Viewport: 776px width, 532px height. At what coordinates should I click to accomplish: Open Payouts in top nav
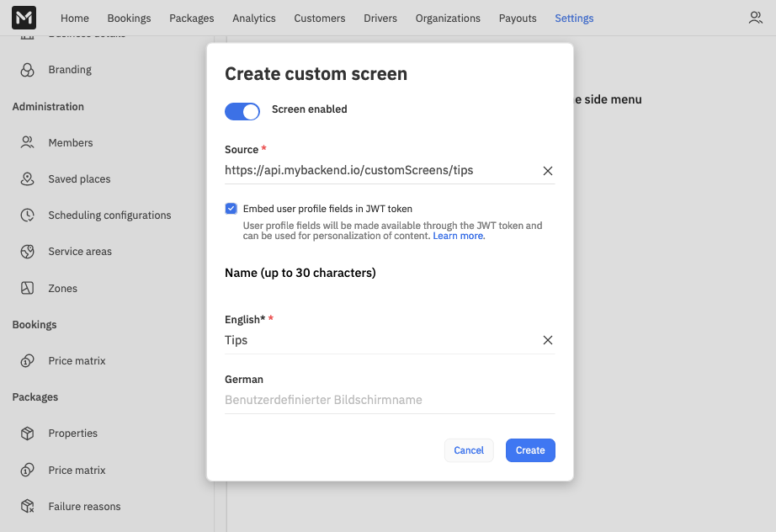click(x=518, y=19)
